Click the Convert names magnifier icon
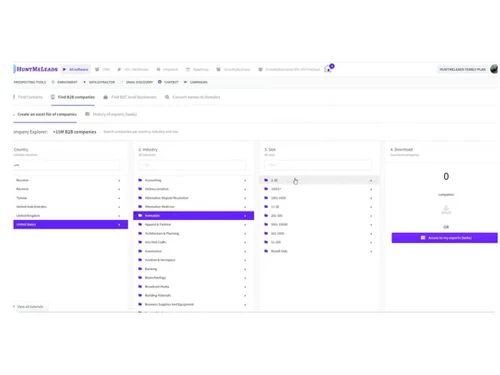 (167, 97)
